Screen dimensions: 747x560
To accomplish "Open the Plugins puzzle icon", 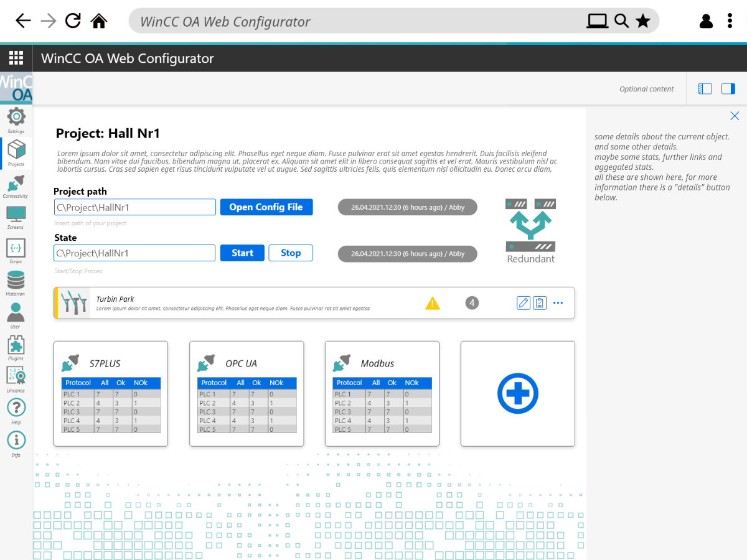I will [x=16, y=345].
